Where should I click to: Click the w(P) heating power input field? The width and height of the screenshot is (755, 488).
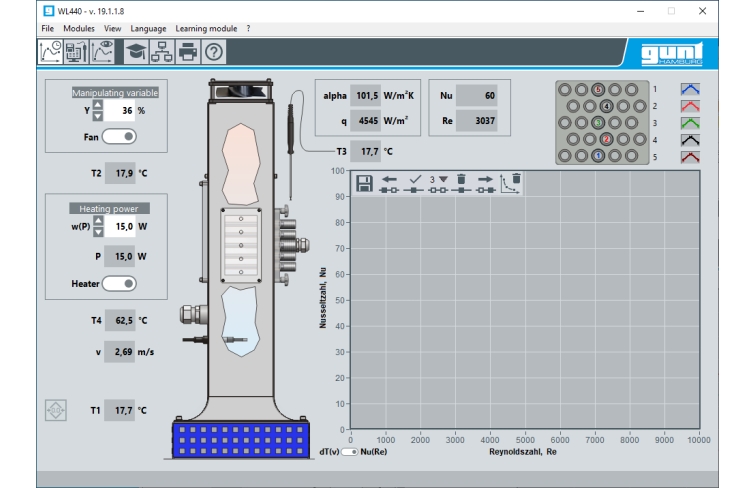tap(120, 227)
